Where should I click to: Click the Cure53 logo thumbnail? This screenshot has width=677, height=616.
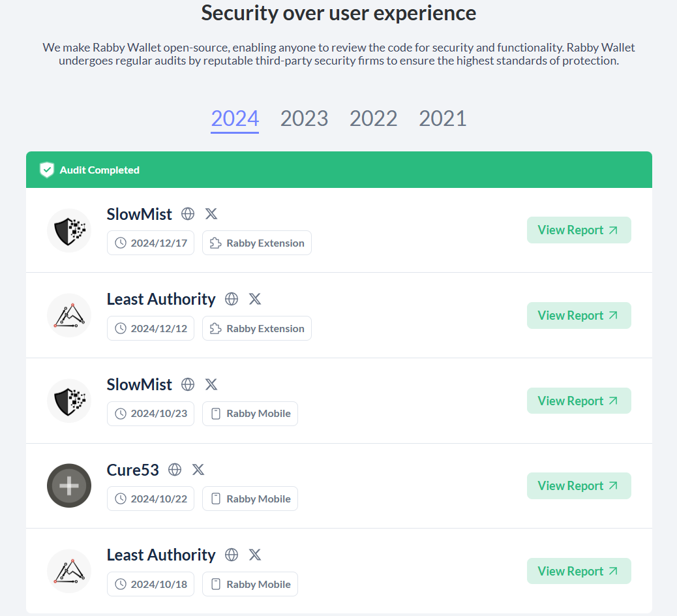tap(69, 485)
